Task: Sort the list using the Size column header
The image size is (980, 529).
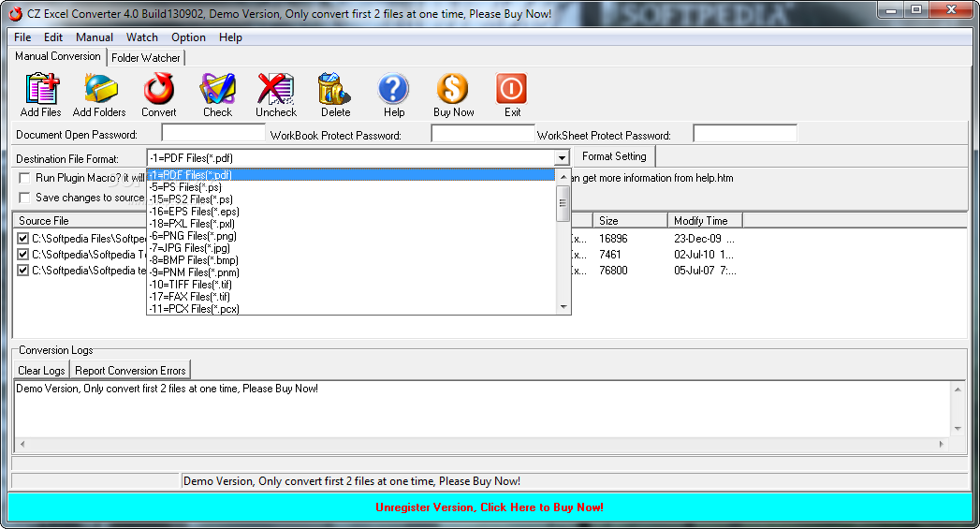Action: pyautogui.click(x=629, y=221)
